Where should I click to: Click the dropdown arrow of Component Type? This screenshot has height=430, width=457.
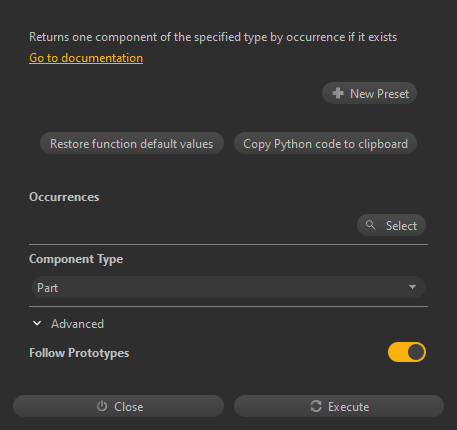pyautogui.click(x=412, y=287)
